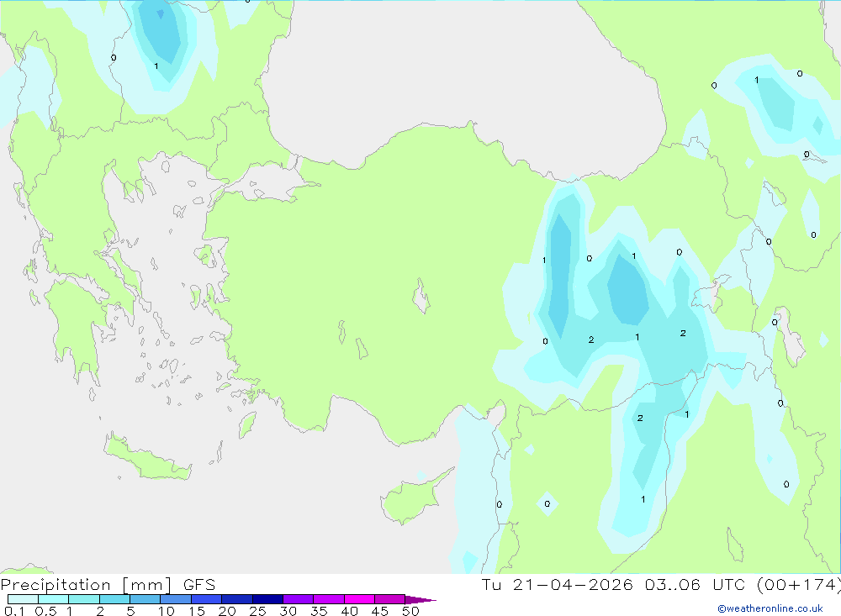Click the '03..06 UTC' time text
841x616 pixels.
click(x=696, y=584)
